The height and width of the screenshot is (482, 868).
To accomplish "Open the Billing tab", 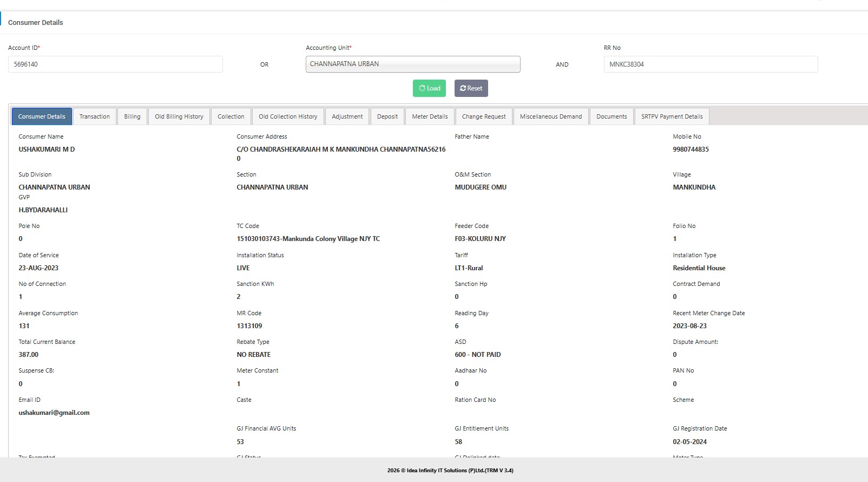I will [132, 116].
